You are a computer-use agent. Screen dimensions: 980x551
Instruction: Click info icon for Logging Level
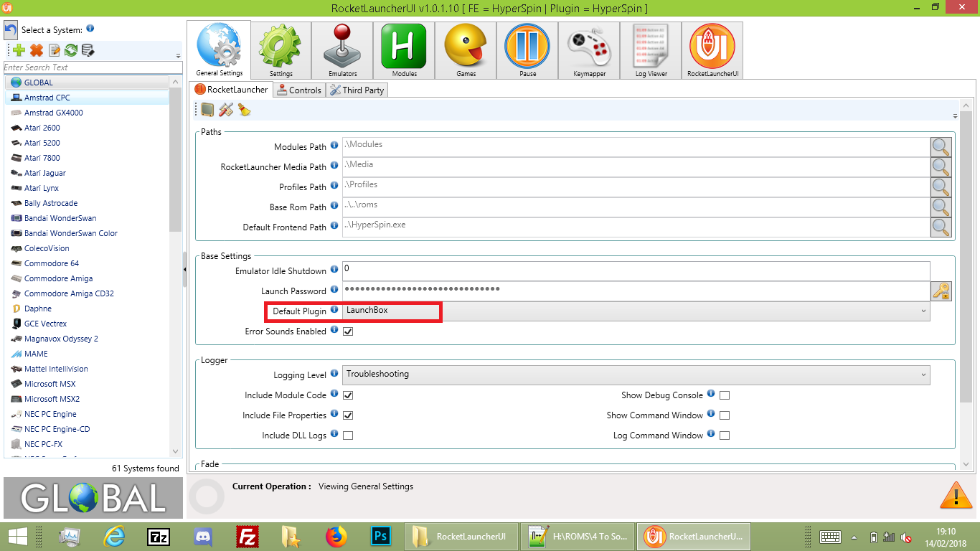point(334,374)
